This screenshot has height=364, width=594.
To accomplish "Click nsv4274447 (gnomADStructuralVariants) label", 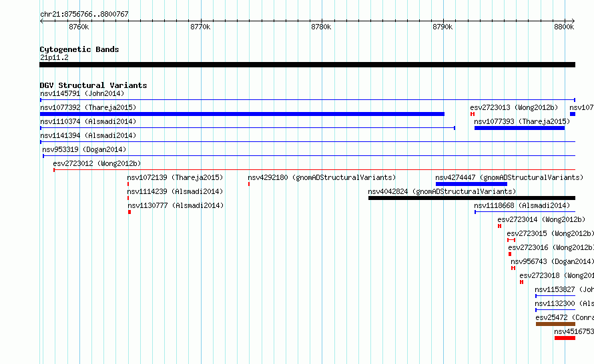I will pos(509,177).
